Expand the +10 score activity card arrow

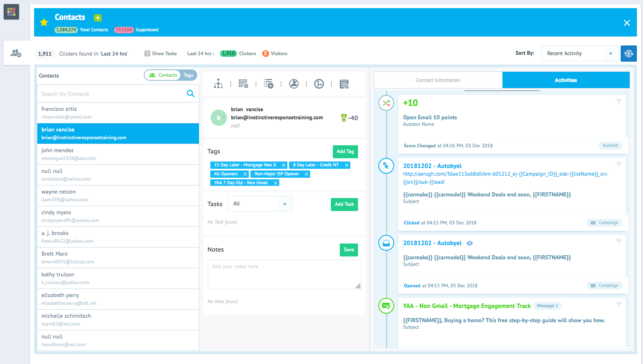pos(619,101)
